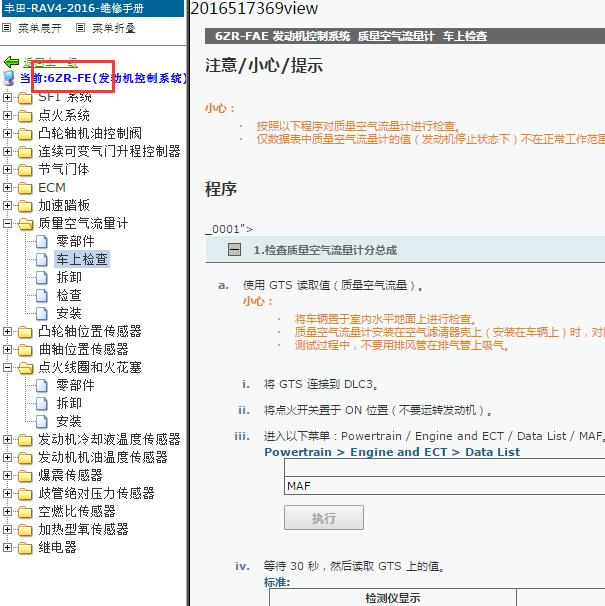Viewport: 605px width, 606px height.
Task: Click the MAF data list field
Action: 445,485
